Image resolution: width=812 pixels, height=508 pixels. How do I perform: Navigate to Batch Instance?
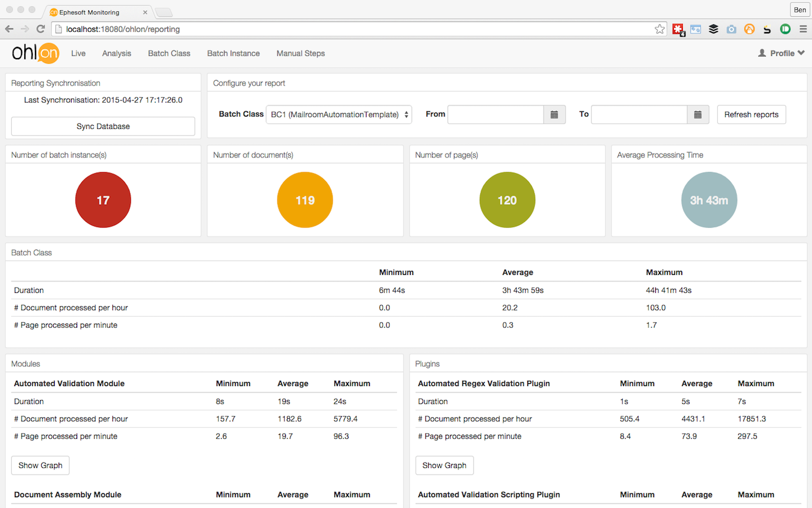233,53
